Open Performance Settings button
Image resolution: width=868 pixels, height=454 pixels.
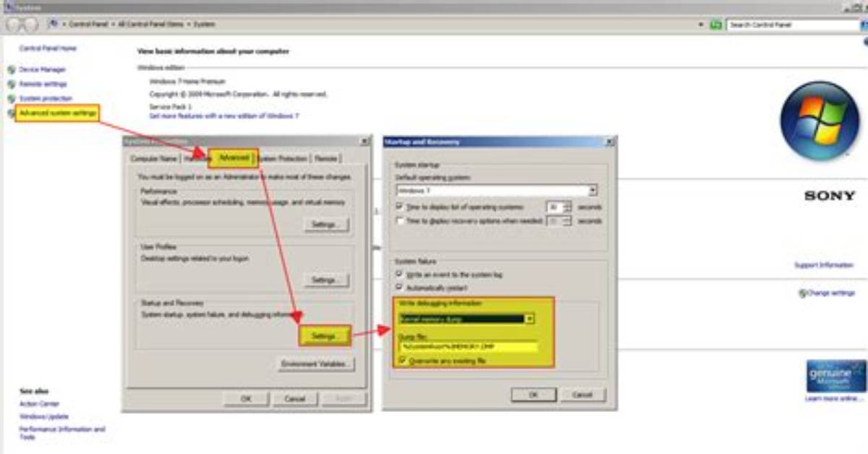tap(325, 224)
